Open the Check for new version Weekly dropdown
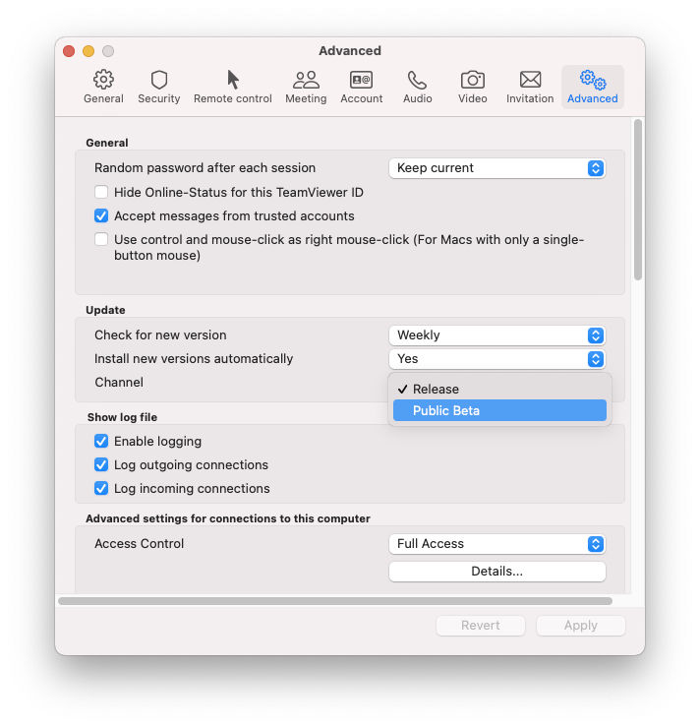700x728 pixels. (x=497, y=335)
